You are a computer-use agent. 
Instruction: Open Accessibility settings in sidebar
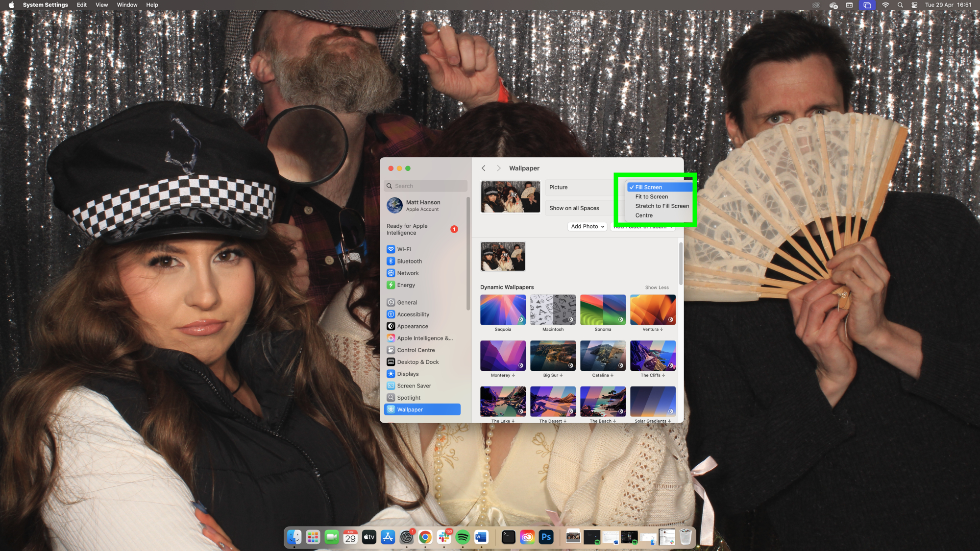(413, 314)
